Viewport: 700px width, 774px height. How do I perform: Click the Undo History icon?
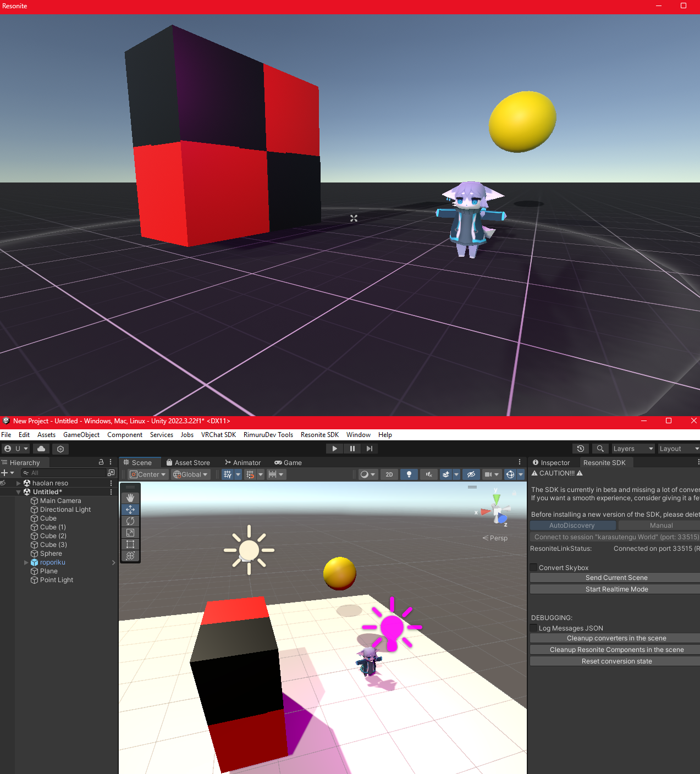pos(580,449)
